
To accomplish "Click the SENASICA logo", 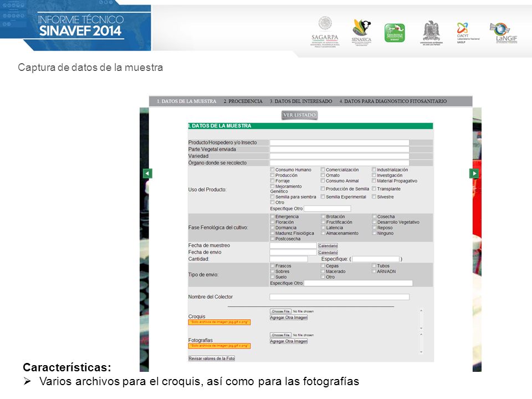I will pyautogui.click(x=361, y=33).
